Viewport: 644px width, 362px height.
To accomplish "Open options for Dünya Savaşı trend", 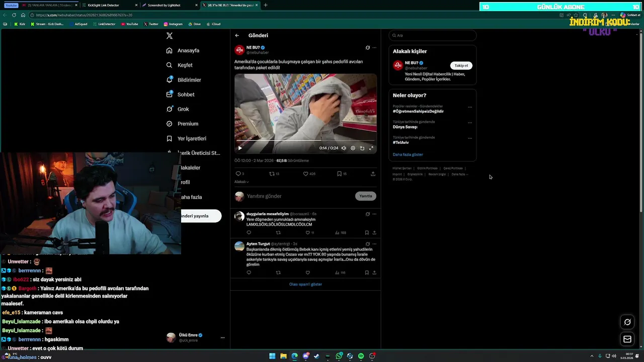I will [470, 123].
